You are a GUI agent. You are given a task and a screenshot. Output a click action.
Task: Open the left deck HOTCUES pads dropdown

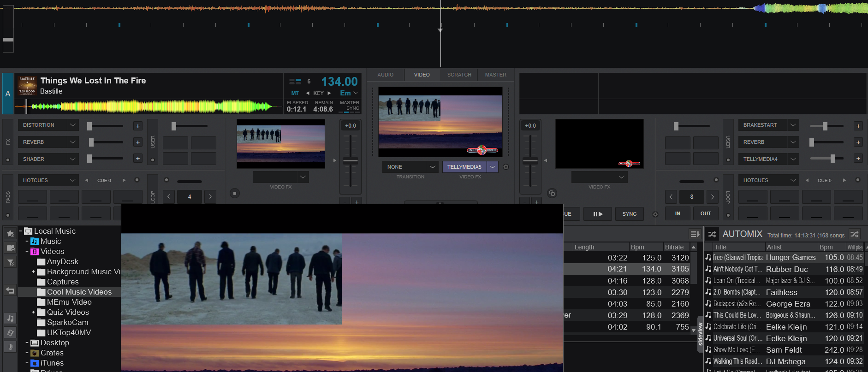point(72,180)
